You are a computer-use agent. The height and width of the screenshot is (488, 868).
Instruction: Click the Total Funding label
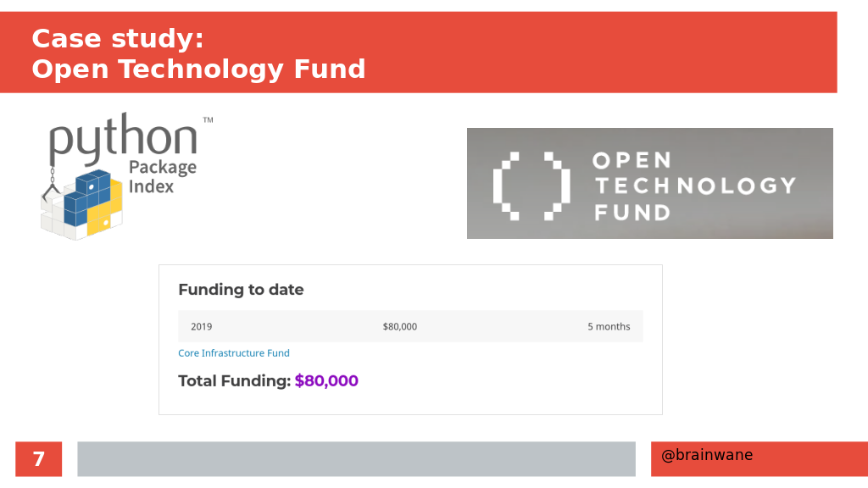click(x=234, y=380)
